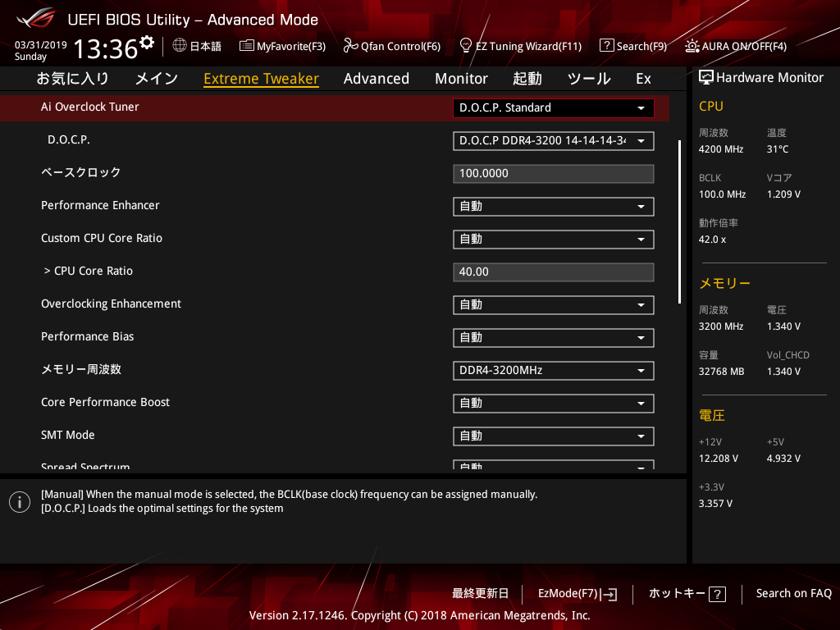Click the Qfan Control(F6) label
Viewport: 840px width, 630px height.
pos(400,47)
